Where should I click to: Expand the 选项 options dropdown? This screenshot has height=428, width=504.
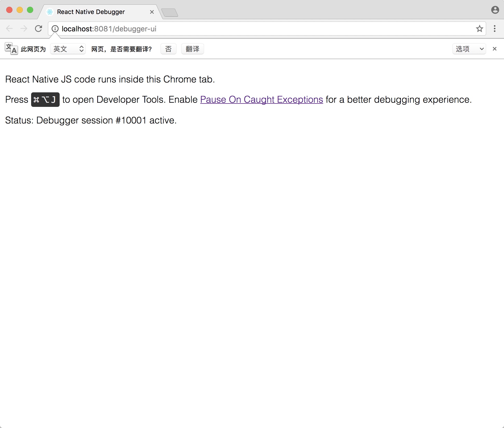pyautogui.click(x=469, y=49)
